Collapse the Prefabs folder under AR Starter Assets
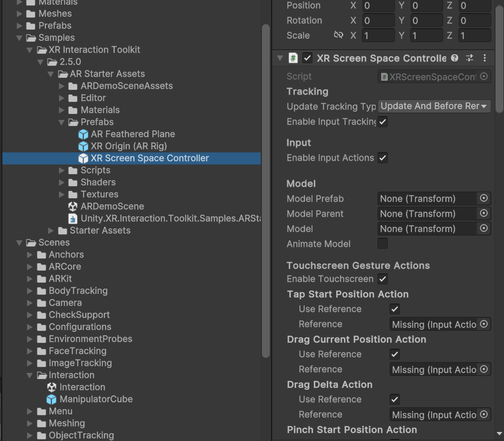Screen dimensions: 504x441 coord(61,122)
